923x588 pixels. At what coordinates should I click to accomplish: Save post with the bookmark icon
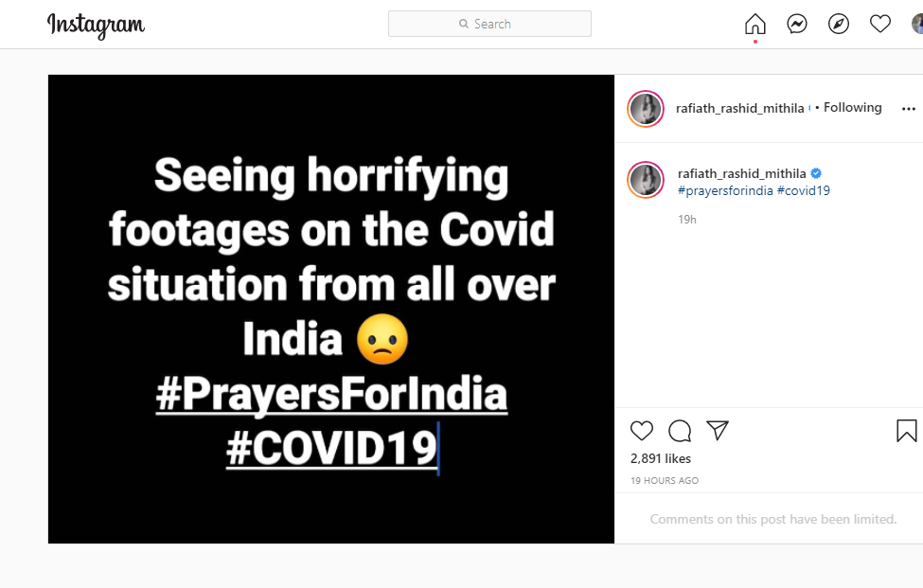coord(906,432)
